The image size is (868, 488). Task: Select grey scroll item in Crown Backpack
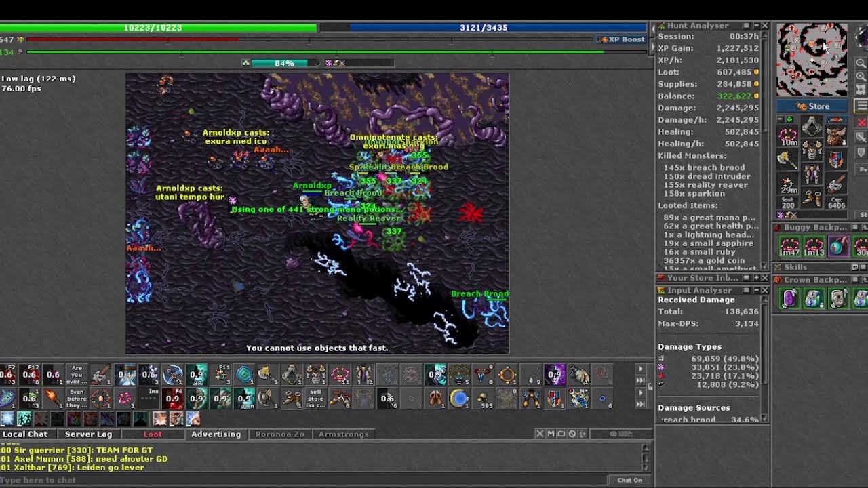(x=839, y=299)
